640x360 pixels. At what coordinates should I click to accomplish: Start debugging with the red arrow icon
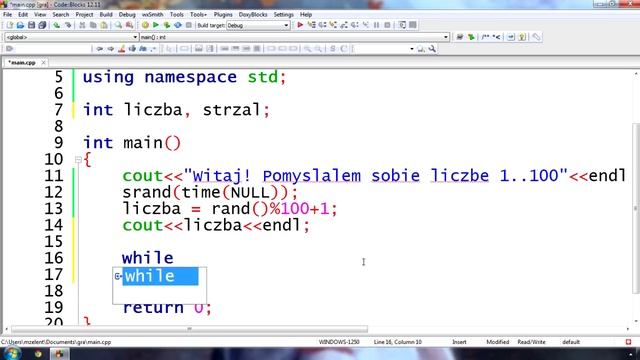pyautogui.click(x=300, y=25)
